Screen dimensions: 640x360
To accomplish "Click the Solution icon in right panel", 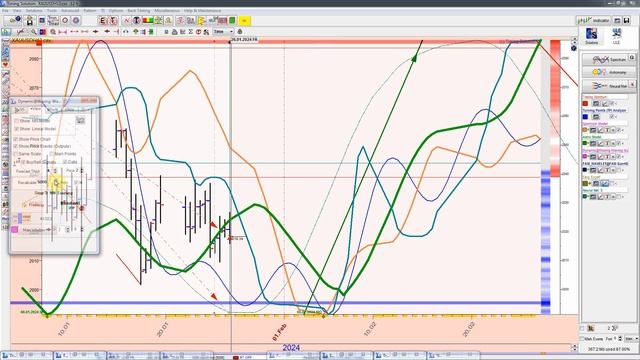I will pos(591,36).
